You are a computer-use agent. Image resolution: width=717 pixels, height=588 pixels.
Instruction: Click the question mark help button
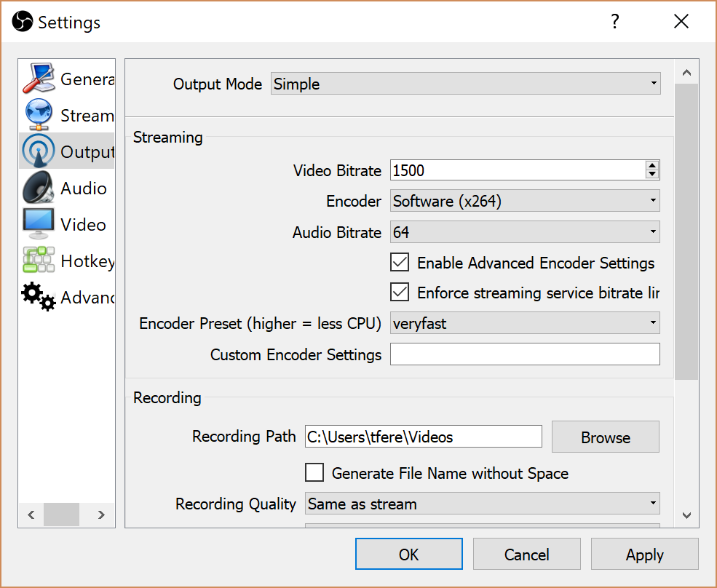(615, 22)
